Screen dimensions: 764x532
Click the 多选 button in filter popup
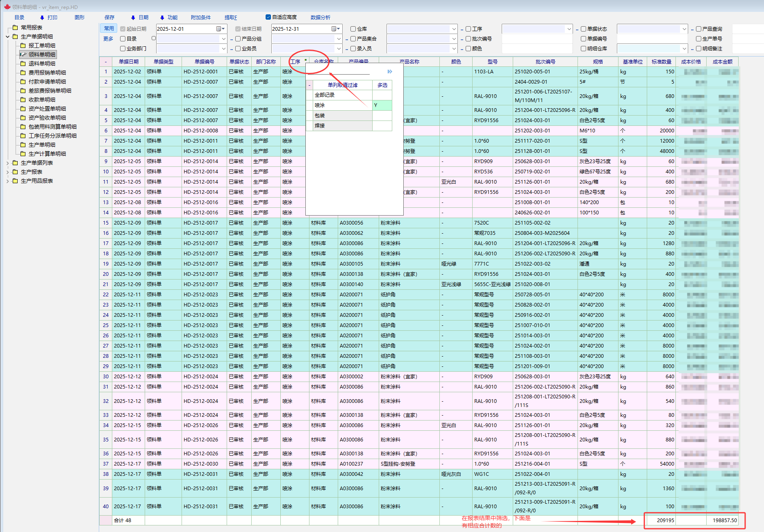pyautogui.click(x=382, y=85)
